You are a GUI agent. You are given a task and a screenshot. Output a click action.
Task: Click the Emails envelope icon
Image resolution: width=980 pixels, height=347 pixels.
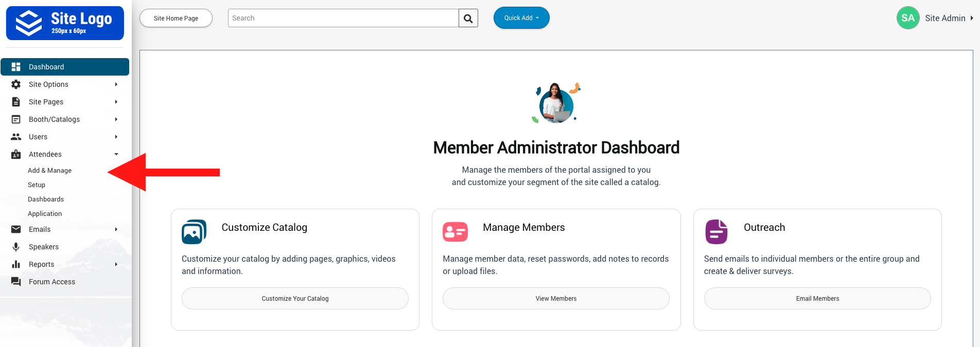click(16, 229)
